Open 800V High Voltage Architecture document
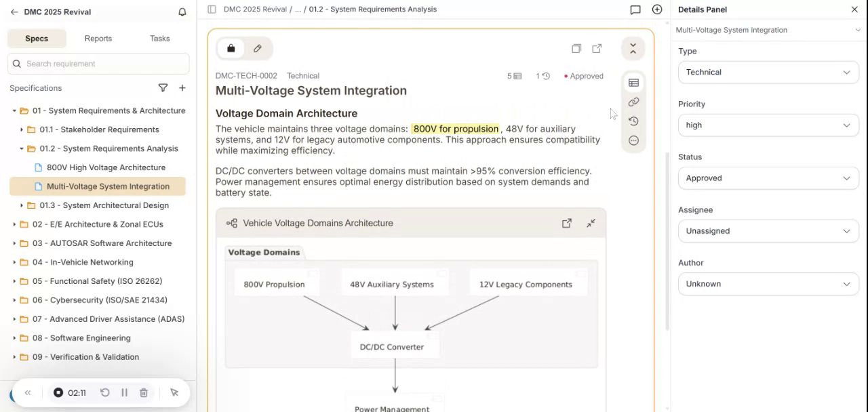Screen dimensions: 868x412 click(x=106, y=167)
